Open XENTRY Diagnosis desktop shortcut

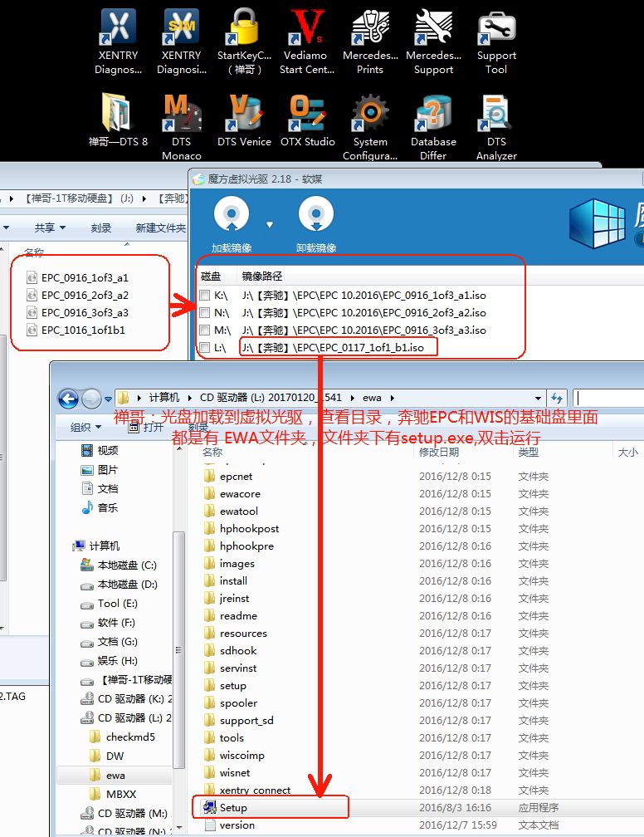coord(118,42)
